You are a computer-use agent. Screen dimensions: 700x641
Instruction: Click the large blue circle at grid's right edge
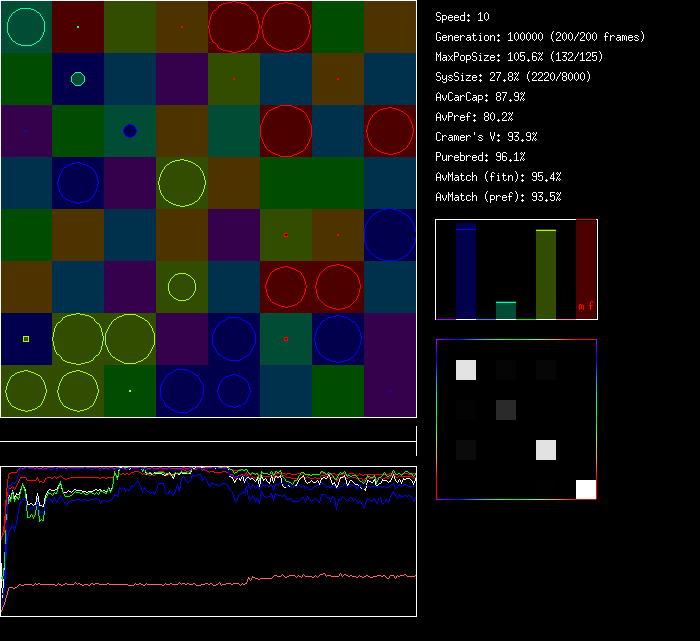[389, 235]
